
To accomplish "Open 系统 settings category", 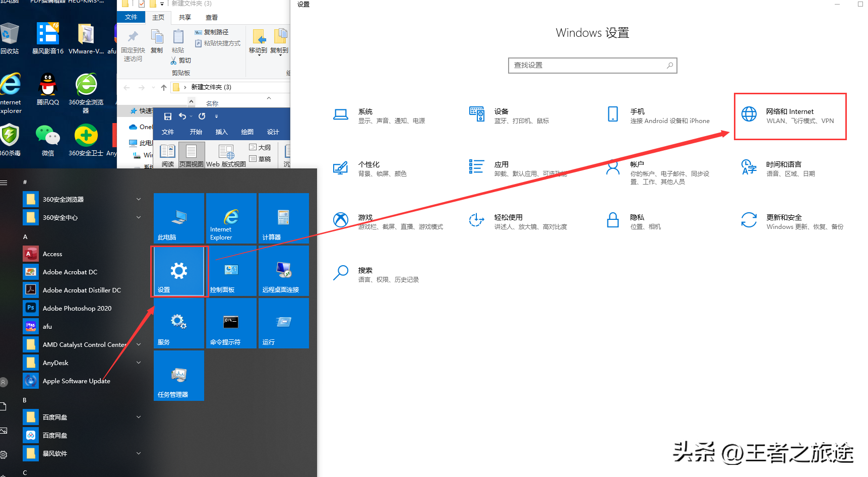I will pyautogui.click(x=379, y=116).
